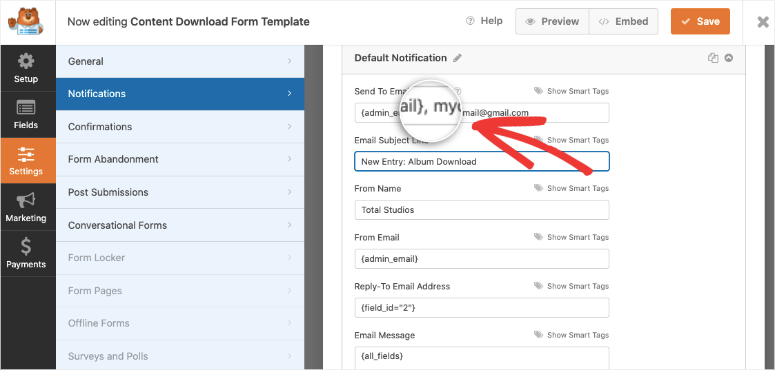Viewport: 775px width, 370px height.
Task: Click the tag icon beside From Name
Action: [538, 188]
